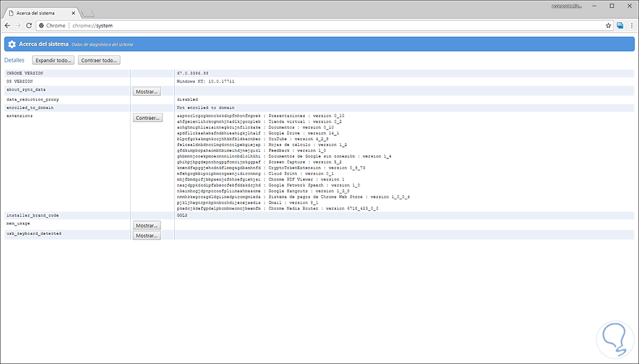Click the Contraer todo button
The width and height of the screenshot is (639, 364).
(99, 60)
